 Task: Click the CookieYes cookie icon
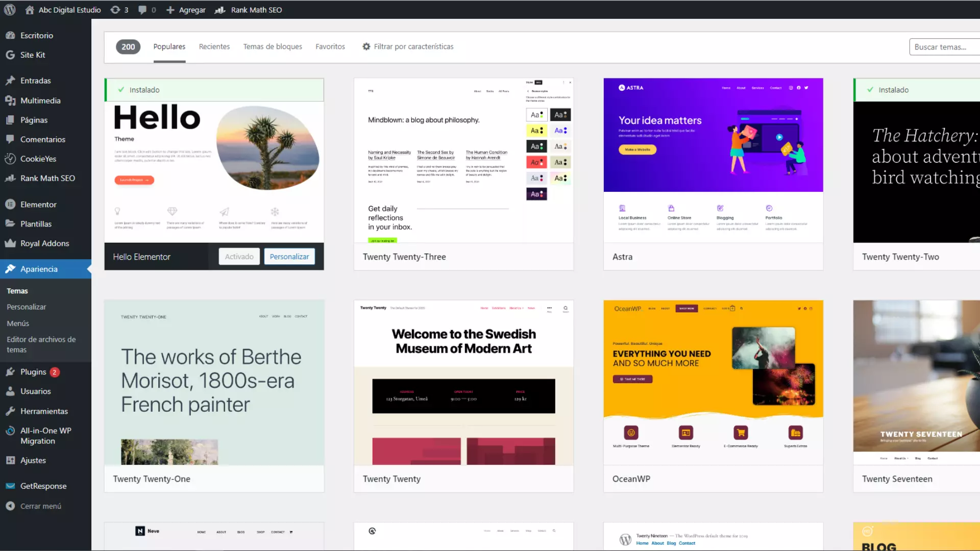10,159
